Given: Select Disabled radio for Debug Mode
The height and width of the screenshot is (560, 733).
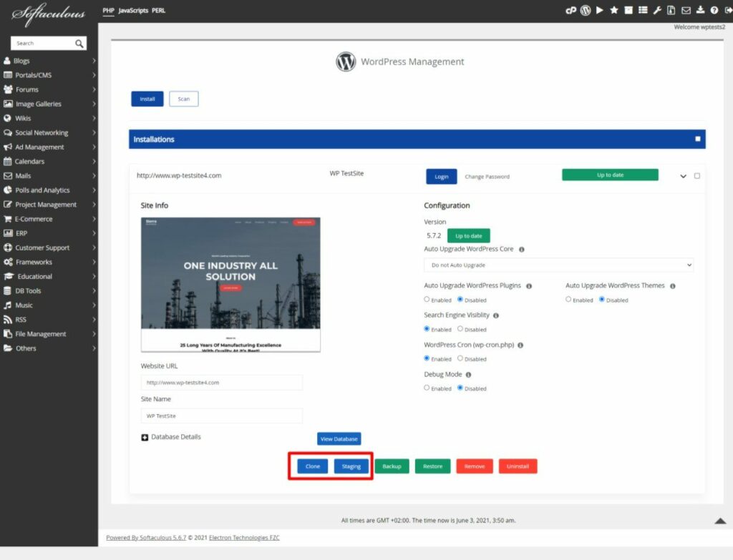Looking at the screenshot, I should [x=460, y=388].
